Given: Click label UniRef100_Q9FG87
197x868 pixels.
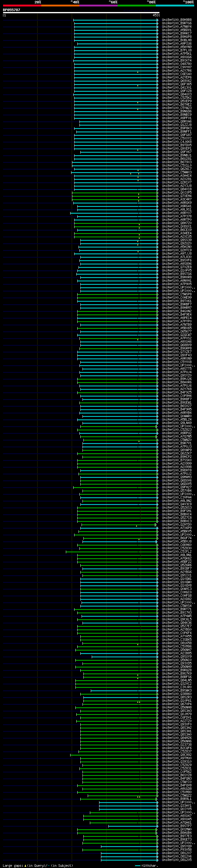Looking at the screenshot, I should pyautogui.click(x=177, y=135).
